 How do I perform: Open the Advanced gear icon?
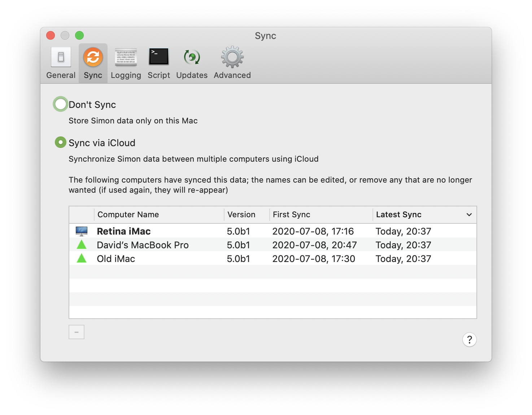coord(232,57)
